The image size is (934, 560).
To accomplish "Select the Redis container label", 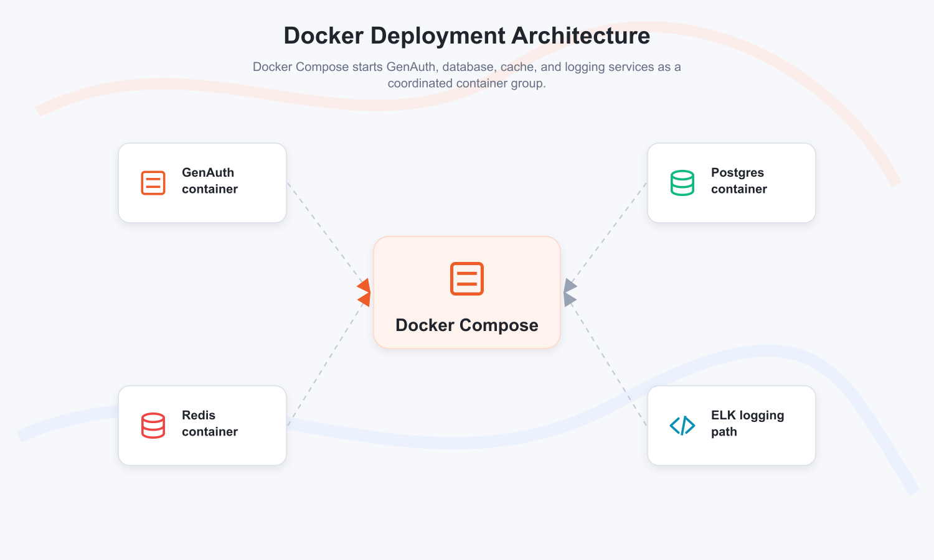I will 210,424.
